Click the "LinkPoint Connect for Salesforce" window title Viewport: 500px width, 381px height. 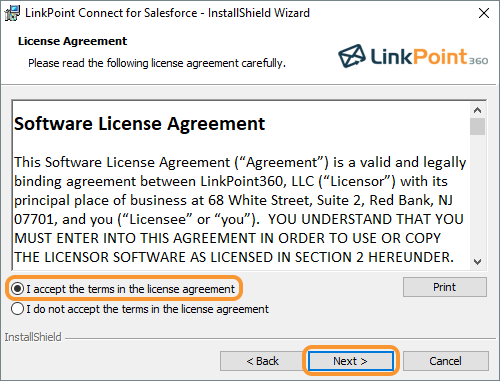[x=111, y=13]
